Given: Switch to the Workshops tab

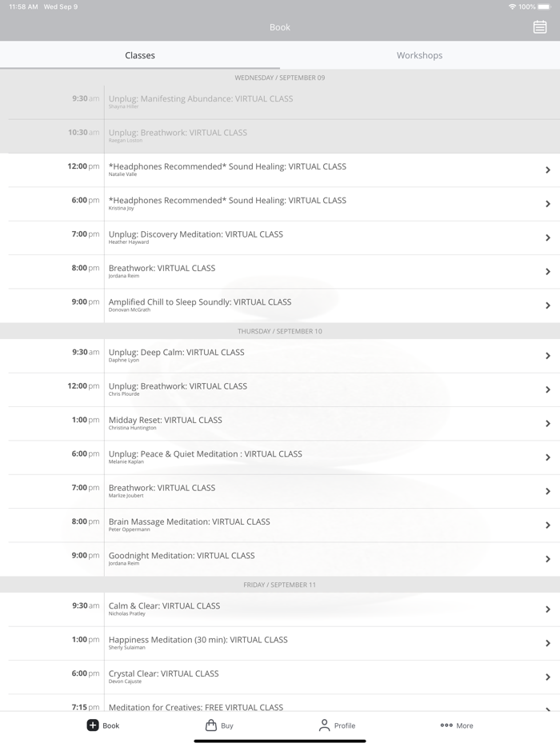Looking at the screenshot, I should pyautogui.click(x=419, y=55).
